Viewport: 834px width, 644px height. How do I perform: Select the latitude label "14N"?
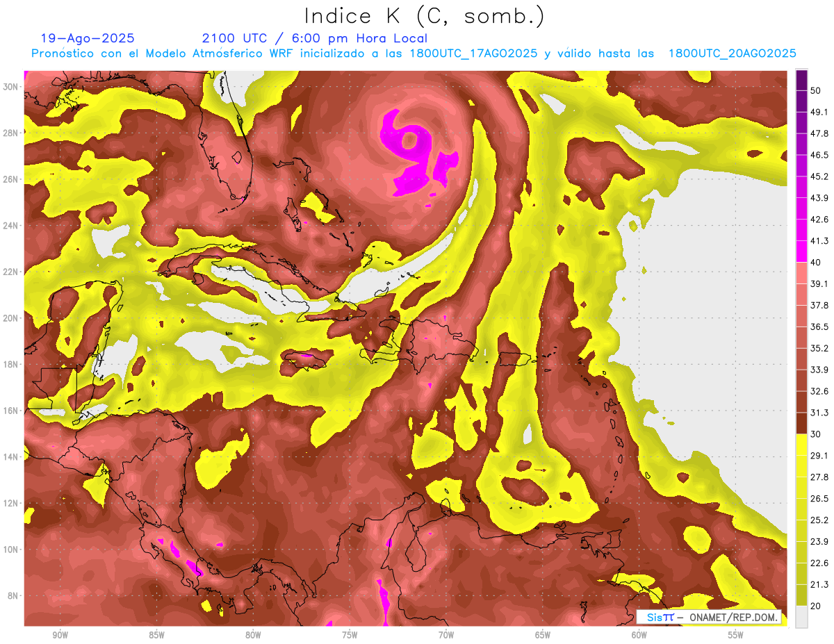10,457
